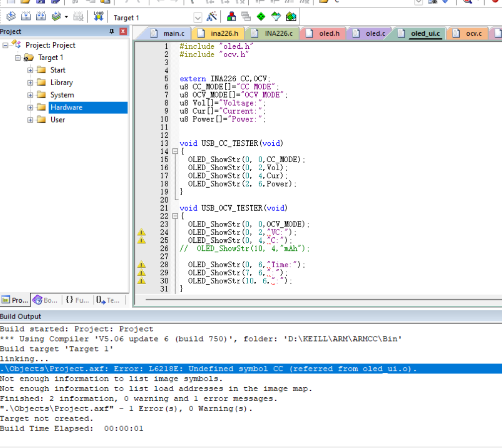Select the User folder label
This screenshot has height=448, width=502.
[x=58, y=120]
